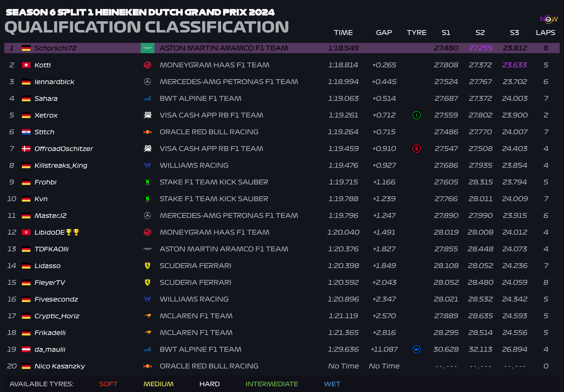Viewport: 564px width, 392px height.
Task: Click the Red Bull logo beside Nico Kasanzky
Action: (147, 366)
